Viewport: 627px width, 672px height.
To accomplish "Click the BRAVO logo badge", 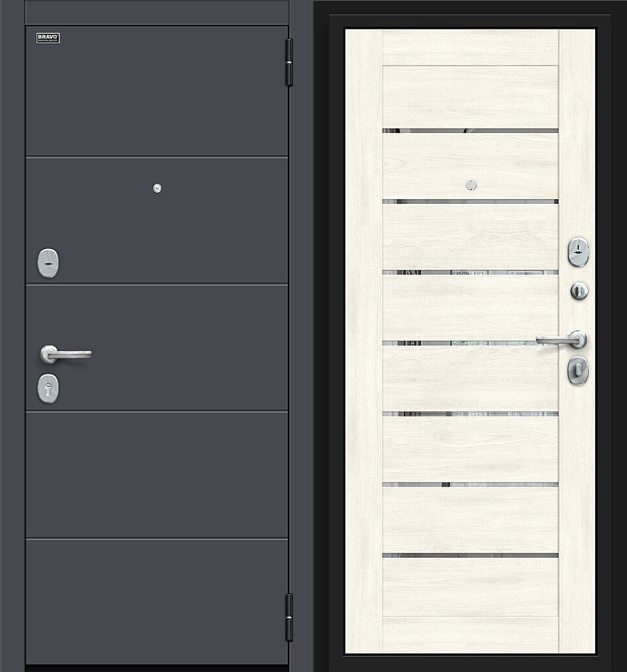I will (x=48, y=38).
